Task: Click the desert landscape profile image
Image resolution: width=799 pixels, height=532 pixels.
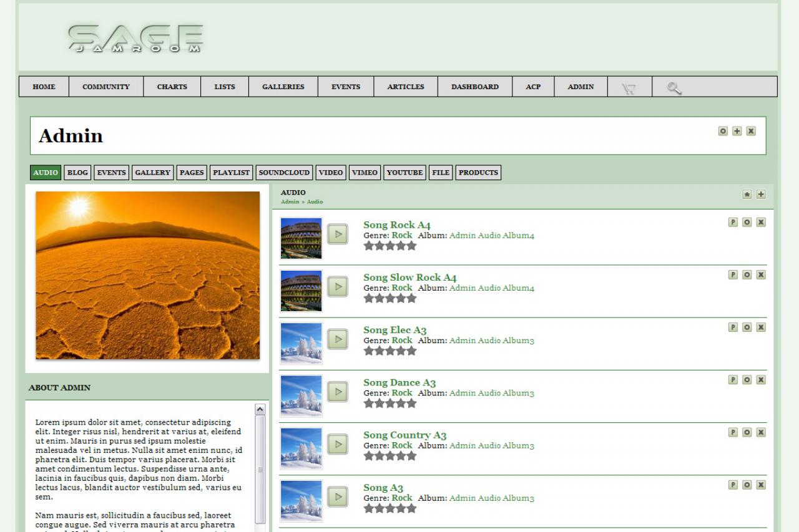Action: (148, 275)
